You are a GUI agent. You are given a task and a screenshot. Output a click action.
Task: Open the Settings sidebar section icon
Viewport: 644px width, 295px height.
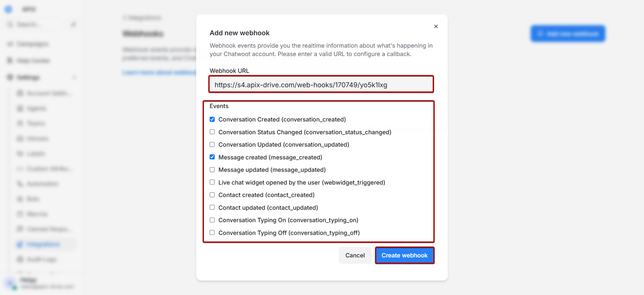pyautogui.click(x=10, y=78)
